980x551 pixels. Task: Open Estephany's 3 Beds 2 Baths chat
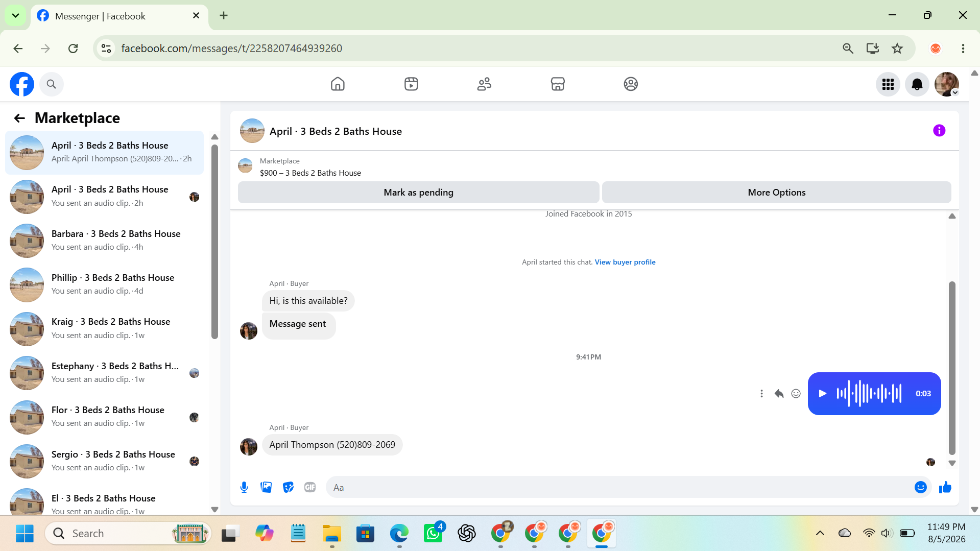click(x=105, y=373)
